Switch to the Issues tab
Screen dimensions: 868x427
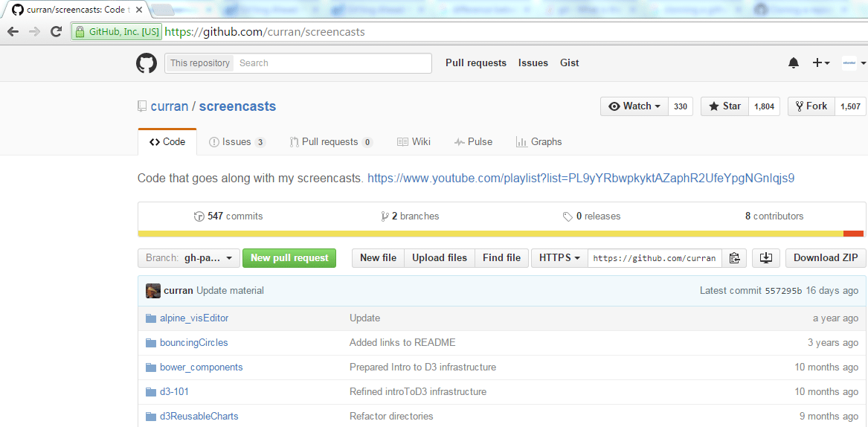[x=237, y=142]
